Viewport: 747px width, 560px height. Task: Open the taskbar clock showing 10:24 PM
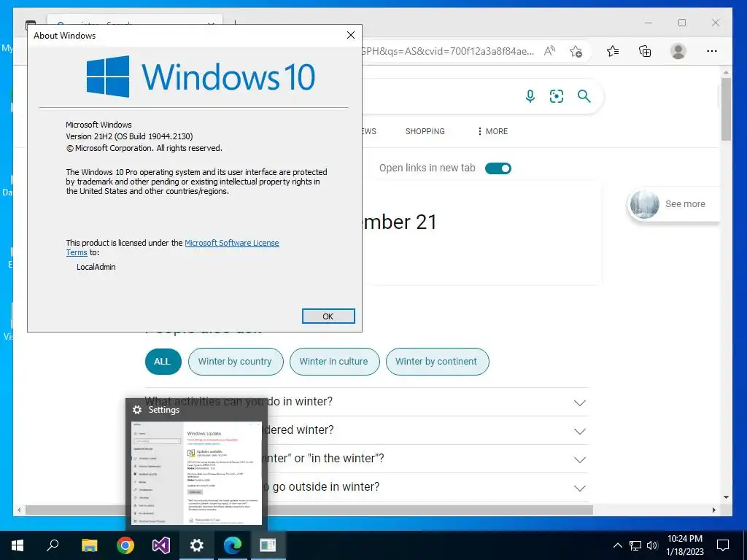tap(684, 545)
